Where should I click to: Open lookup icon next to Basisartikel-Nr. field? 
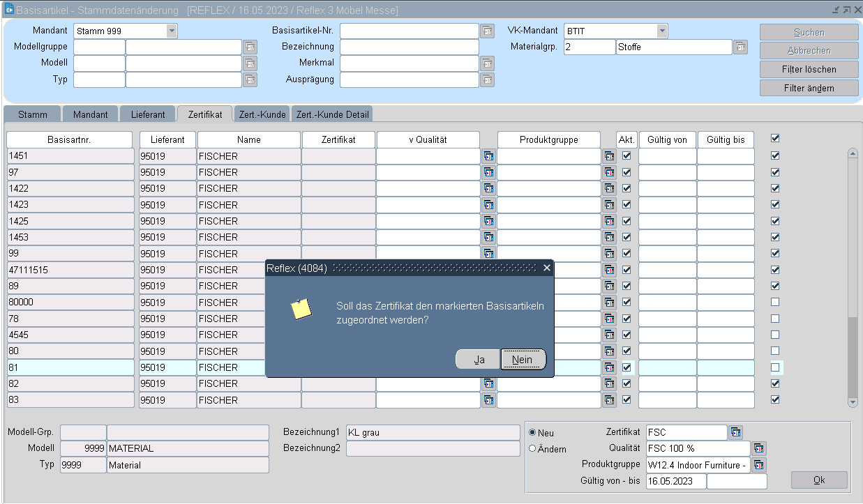(487, 31)
